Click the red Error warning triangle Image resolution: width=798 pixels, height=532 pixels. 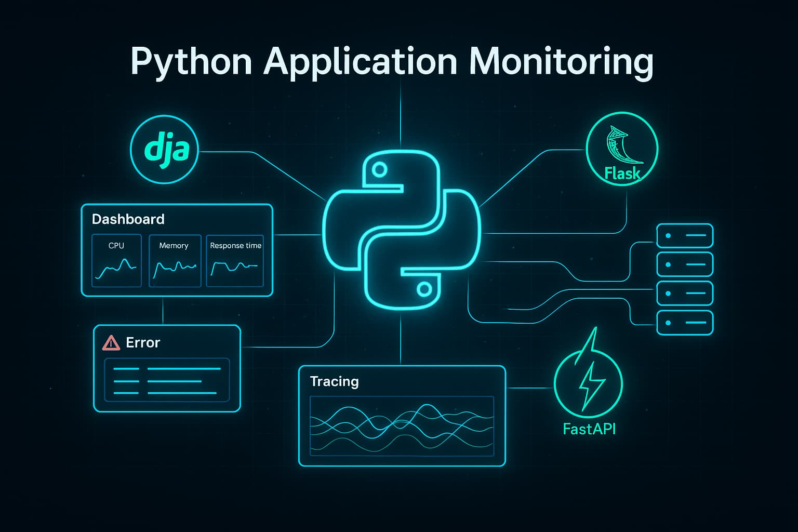pos(111,343)
